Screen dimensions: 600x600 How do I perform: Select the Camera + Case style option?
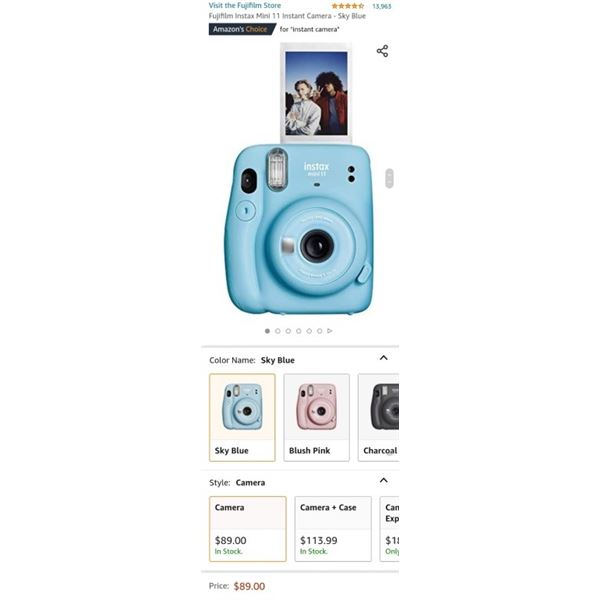(x=333, y=529)
